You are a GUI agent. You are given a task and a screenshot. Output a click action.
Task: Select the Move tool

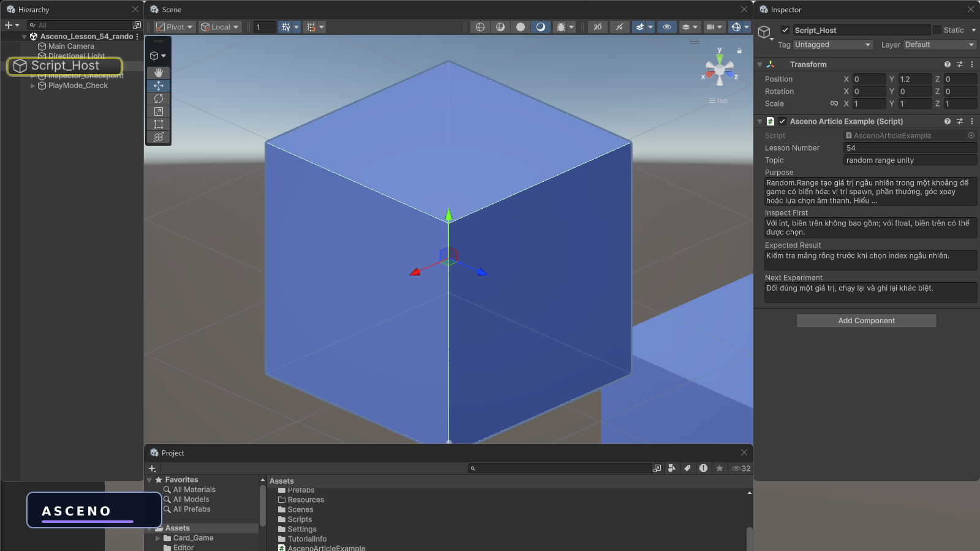158,86
